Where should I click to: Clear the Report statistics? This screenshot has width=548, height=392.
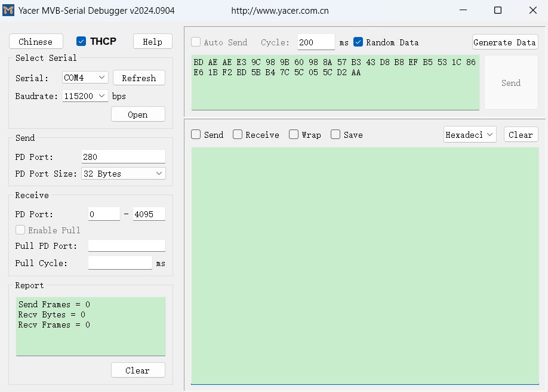[x=138, y=370]
